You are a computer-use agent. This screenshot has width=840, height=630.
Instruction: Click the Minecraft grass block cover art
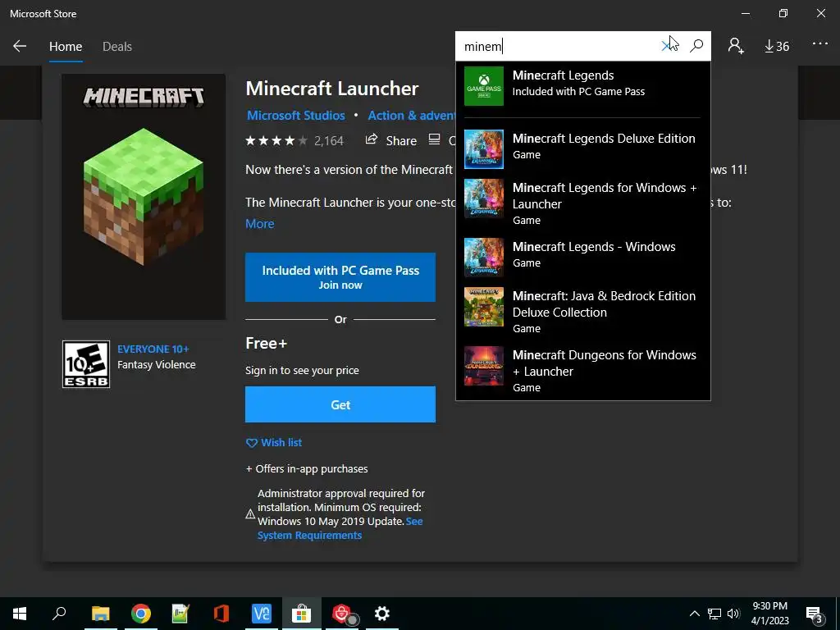click(144, 197)
